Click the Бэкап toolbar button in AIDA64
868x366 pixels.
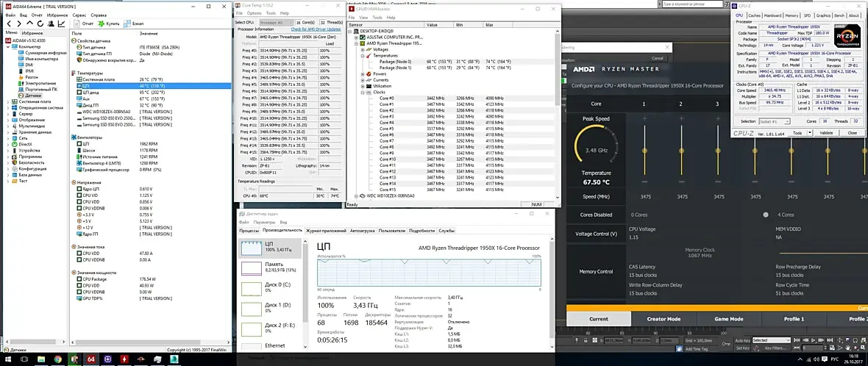(134, 24)
